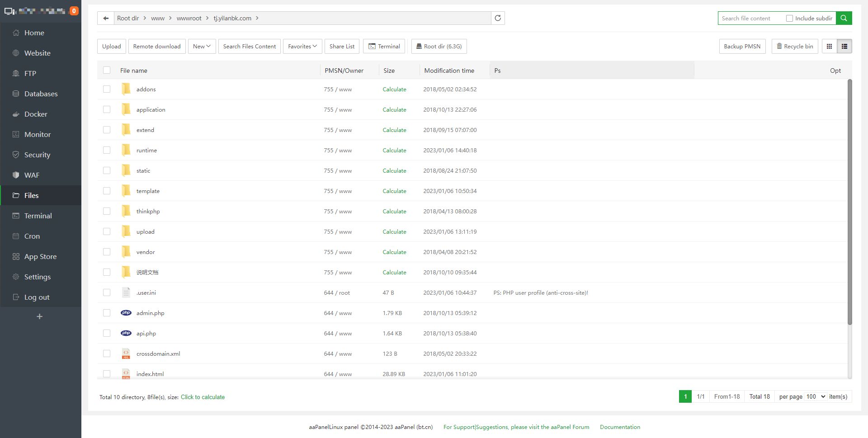Image resolution: width=868 pixels, height=438 pixels.
Task: Open App Store in sidebar
Action: click(41, 256)
